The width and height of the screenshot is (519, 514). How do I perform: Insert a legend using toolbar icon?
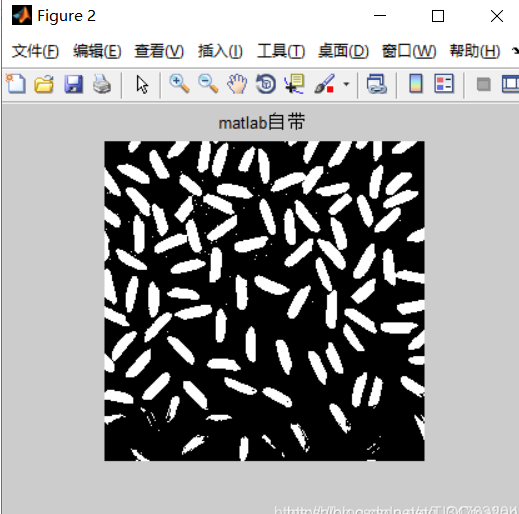(x=444, y=84)
